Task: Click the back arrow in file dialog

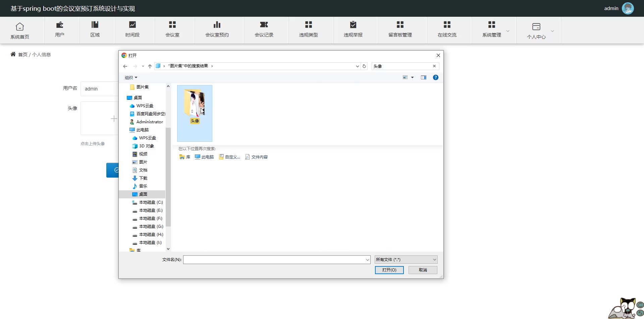Action: (x=125, y=66)
